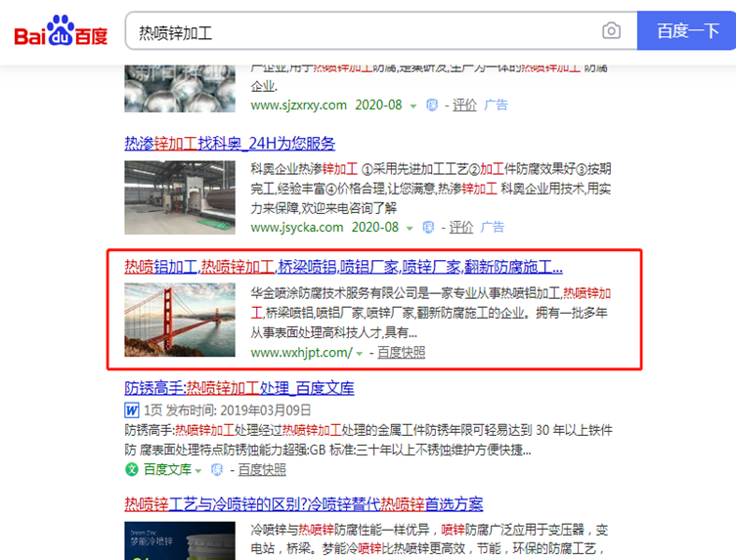Open the 防锈高手:热喷锌加工处理_百度文库 result
The image size is (736, 560).
pyautogui.click(x=239, y=388)
